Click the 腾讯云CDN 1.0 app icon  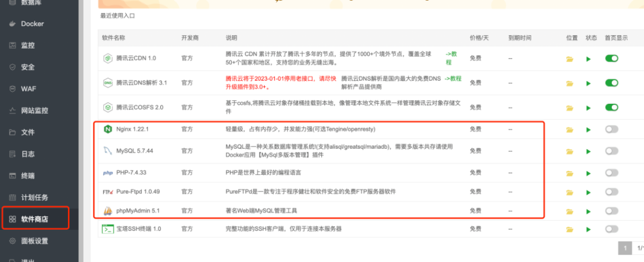point(107,58)
